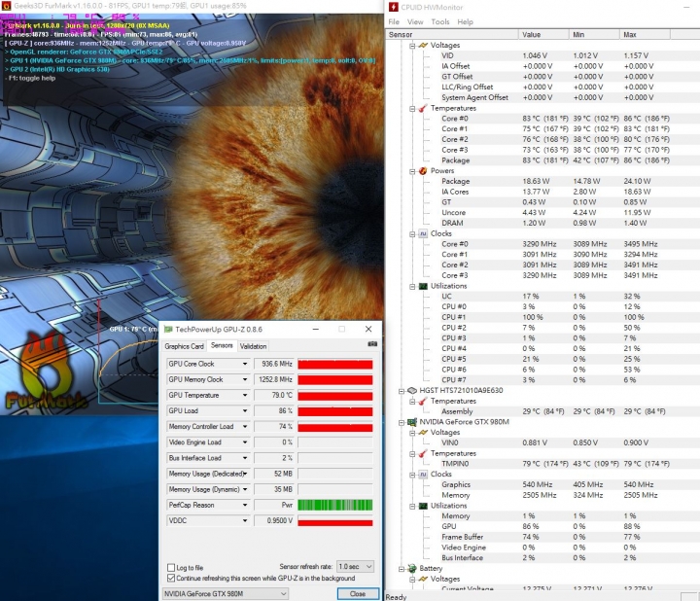Viewport: 700px width, 601px height.
Task: Click the FurMark app icon in its title bar
Action: 6,6
